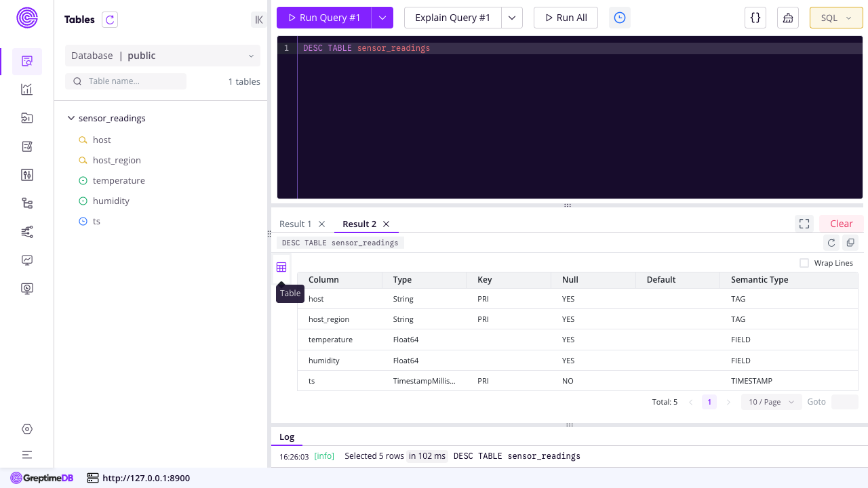Select host_region in the table tree
868x488 pixels.
pos(117,161)
